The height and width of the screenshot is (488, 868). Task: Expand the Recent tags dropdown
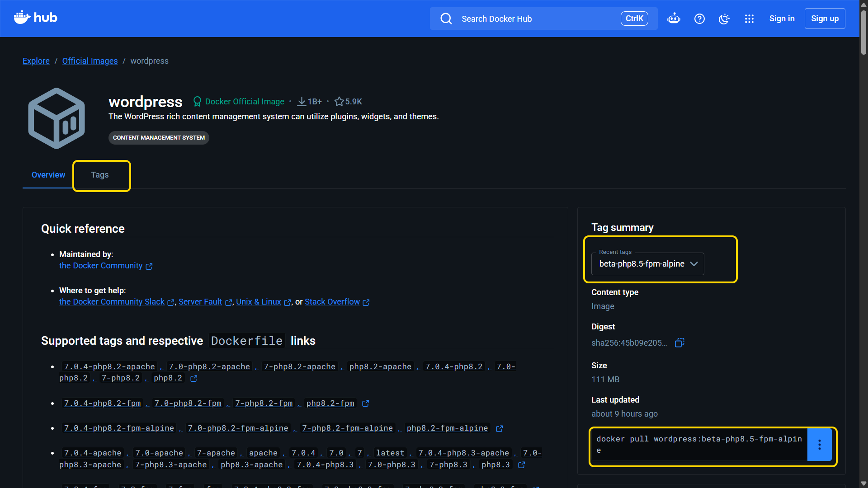click(x=648, y=264)
